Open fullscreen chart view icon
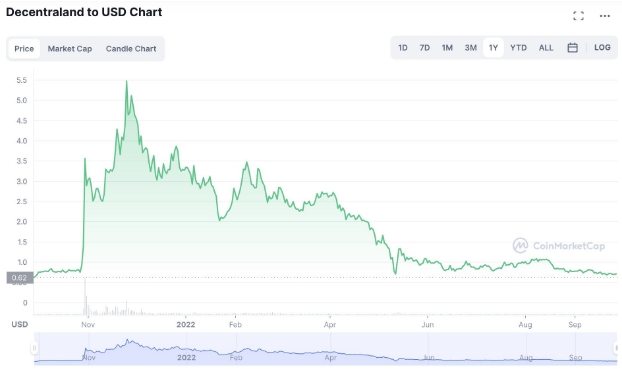Screen dimensions: 622x369 pyautogui.click(x=578, y=16)
